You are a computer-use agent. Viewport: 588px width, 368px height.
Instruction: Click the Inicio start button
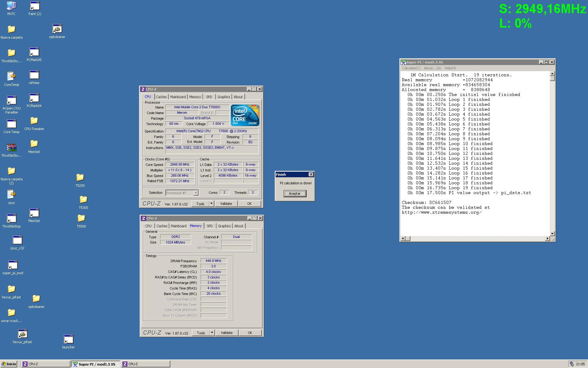click(x=9, y=364)
